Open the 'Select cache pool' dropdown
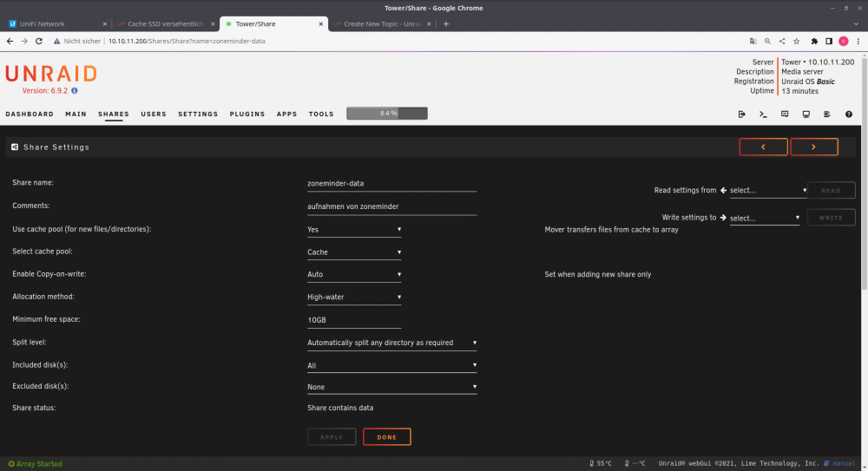Image resolution: width=868 pixels, height=471 pixels. 354,252
